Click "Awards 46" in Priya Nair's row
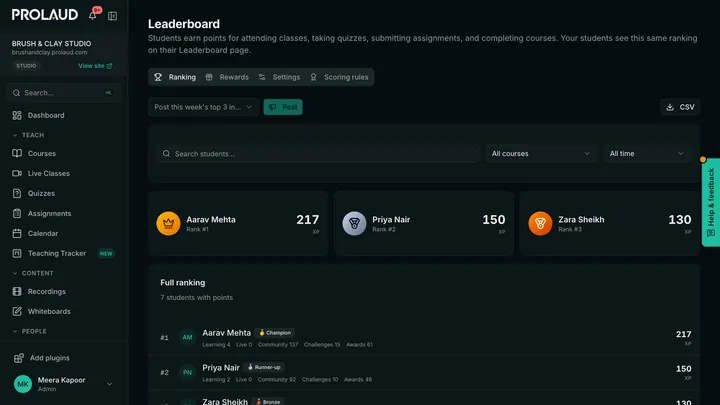720x405 pixels. [358, 380]
